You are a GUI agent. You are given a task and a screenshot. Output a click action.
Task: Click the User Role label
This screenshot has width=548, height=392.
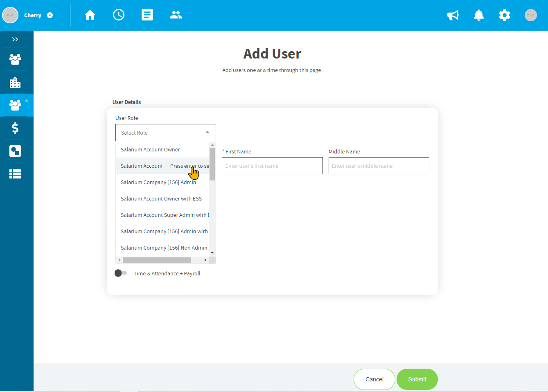click(x=126, y=118)
